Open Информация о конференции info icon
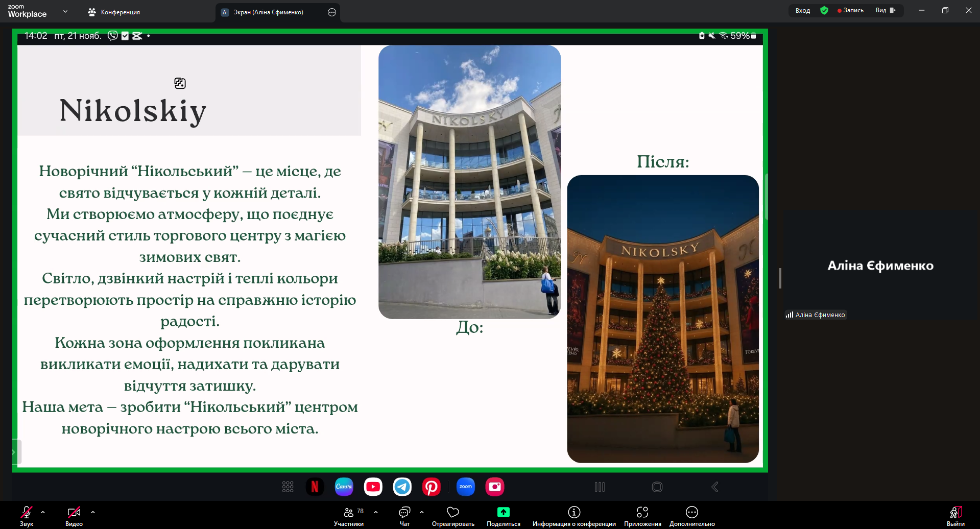 pyautogui.click(x=574, y=515)
